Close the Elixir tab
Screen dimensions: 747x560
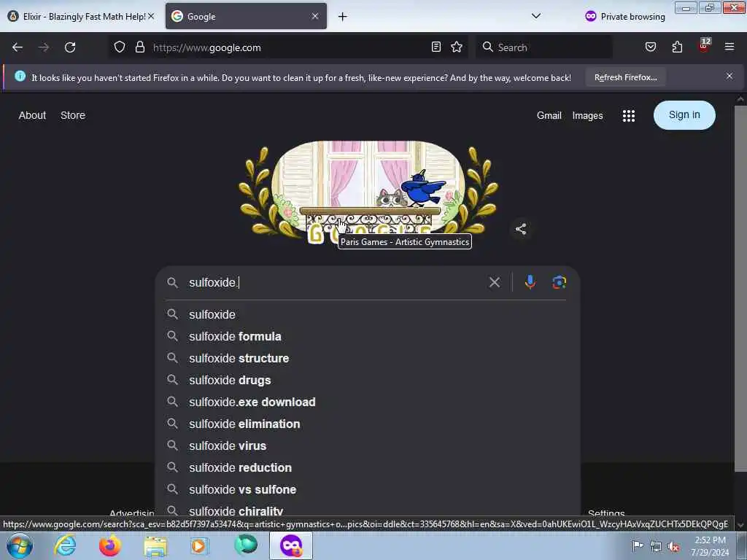(x=151, y=16)
